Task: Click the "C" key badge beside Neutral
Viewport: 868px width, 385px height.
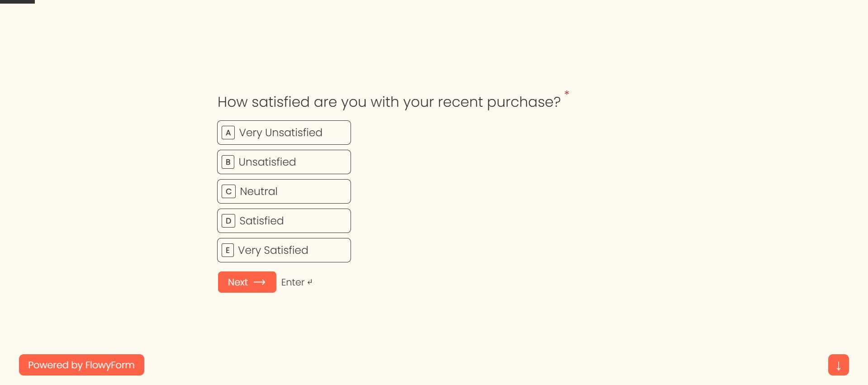Action: tap(228, 191)
